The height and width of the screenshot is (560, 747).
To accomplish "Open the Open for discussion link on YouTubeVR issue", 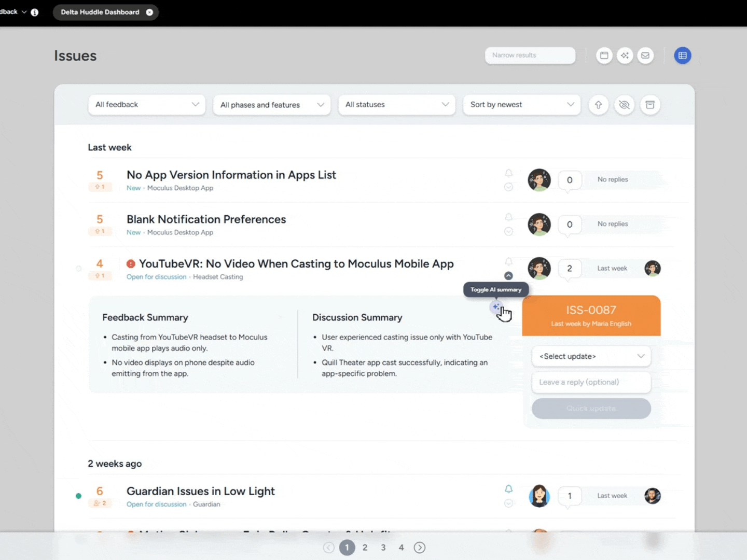I will (156, 277).
